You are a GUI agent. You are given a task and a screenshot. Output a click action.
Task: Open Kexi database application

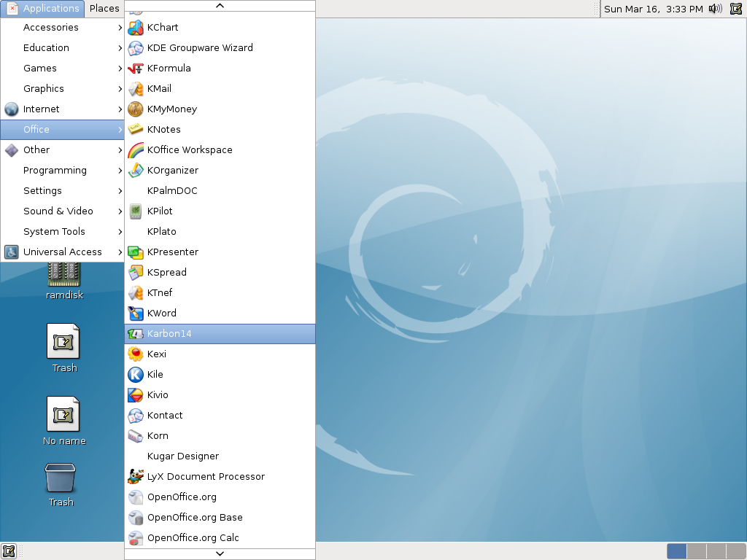pyautogui.click(x=220, y=354)
